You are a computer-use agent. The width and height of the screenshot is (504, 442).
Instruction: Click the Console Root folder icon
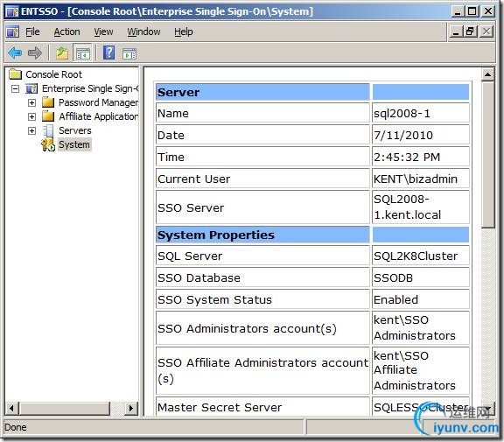pos(15,74)
